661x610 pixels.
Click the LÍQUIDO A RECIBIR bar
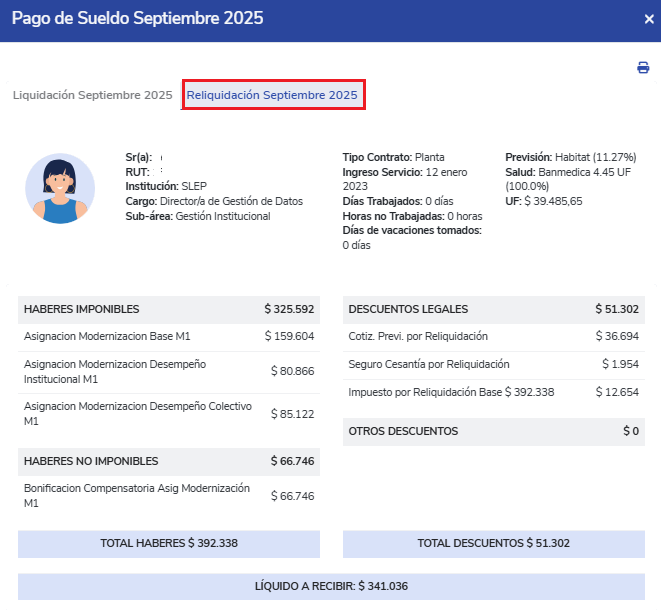coord(331,586)
